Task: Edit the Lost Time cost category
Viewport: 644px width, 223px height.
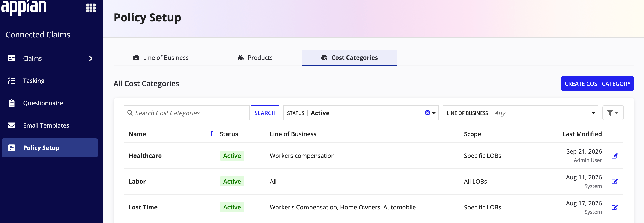Action: click(614, 208)
